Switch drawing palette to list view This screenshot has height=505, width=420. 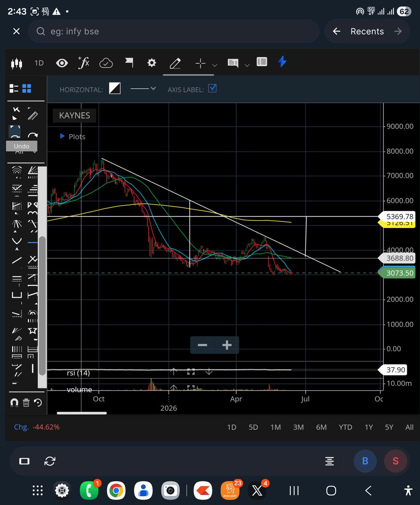[14, 88]
